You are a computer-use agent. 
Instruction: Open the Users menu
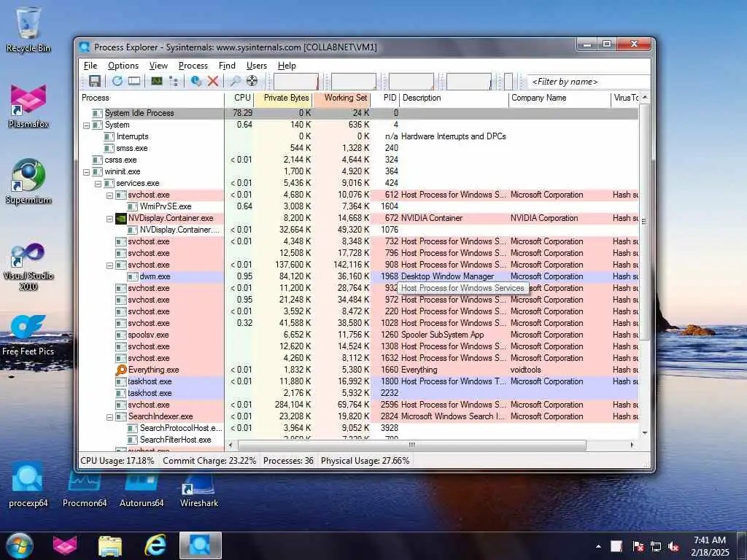click(x=256, y=66)
